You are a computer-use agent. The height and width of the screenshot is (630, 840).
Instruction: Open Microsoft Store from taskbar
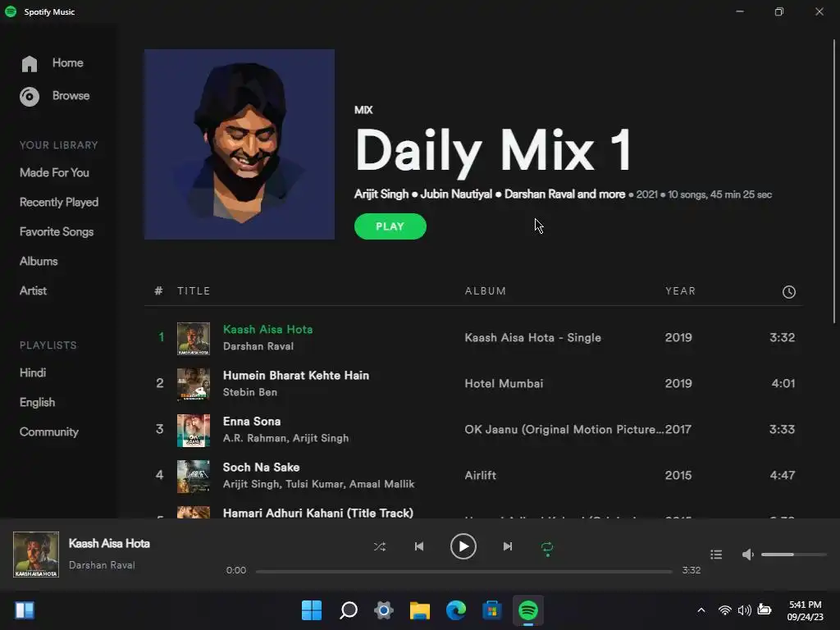point(492,610)
